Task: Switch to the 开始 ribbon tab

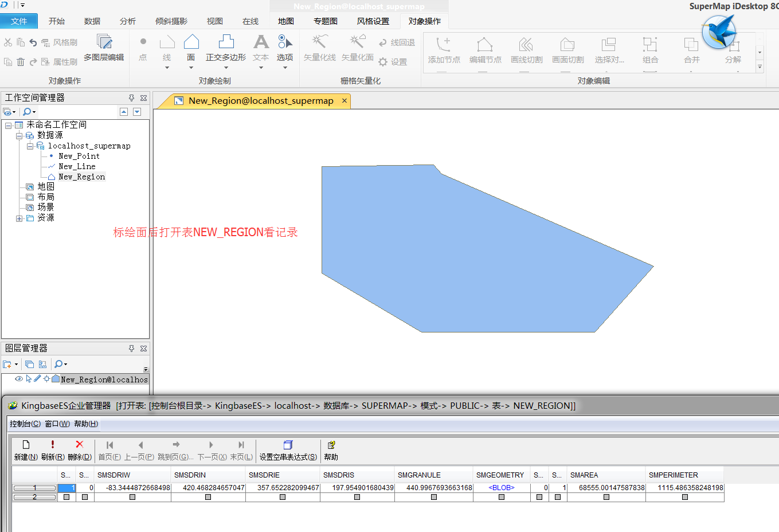Action: 57,21
